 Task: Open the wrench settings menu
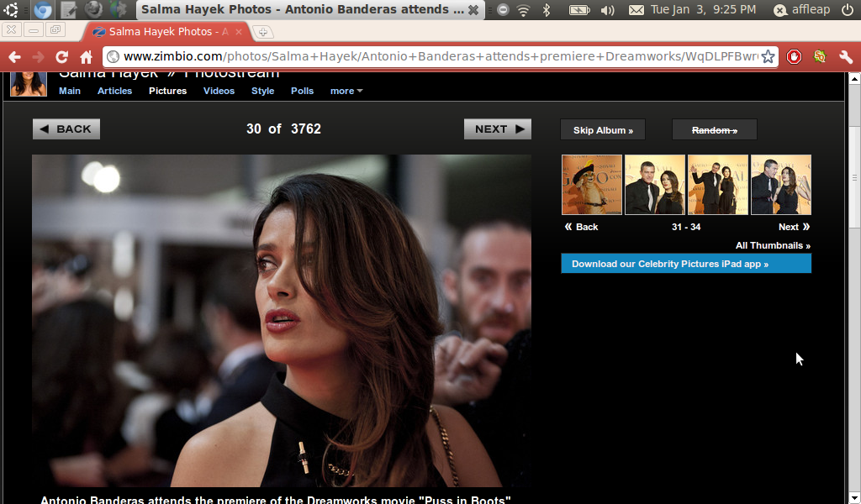click(x=846, y=56)
